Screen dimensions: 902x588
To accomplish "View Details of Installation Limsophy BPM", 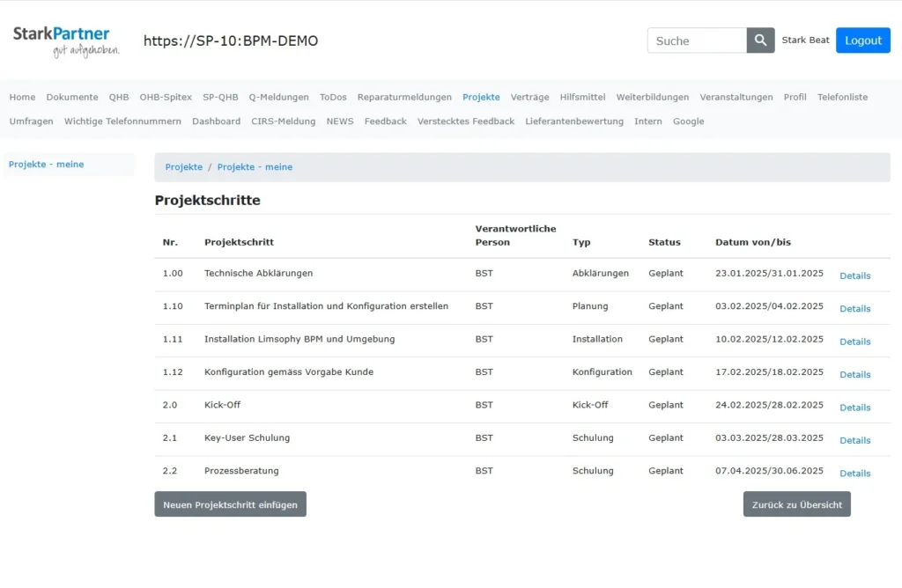I will [x=854, y=342].
